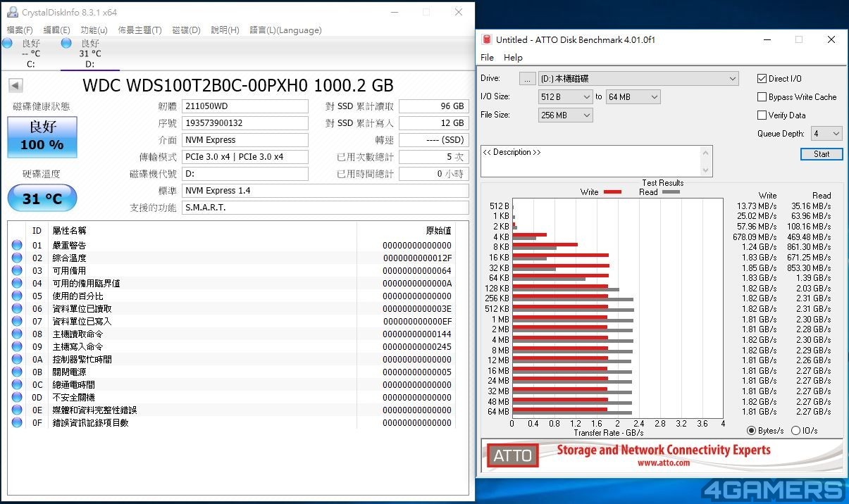Click status orb for attribute 07 資料單位已寫入
The height and width of the screenshot is (504, 849).
17,321
